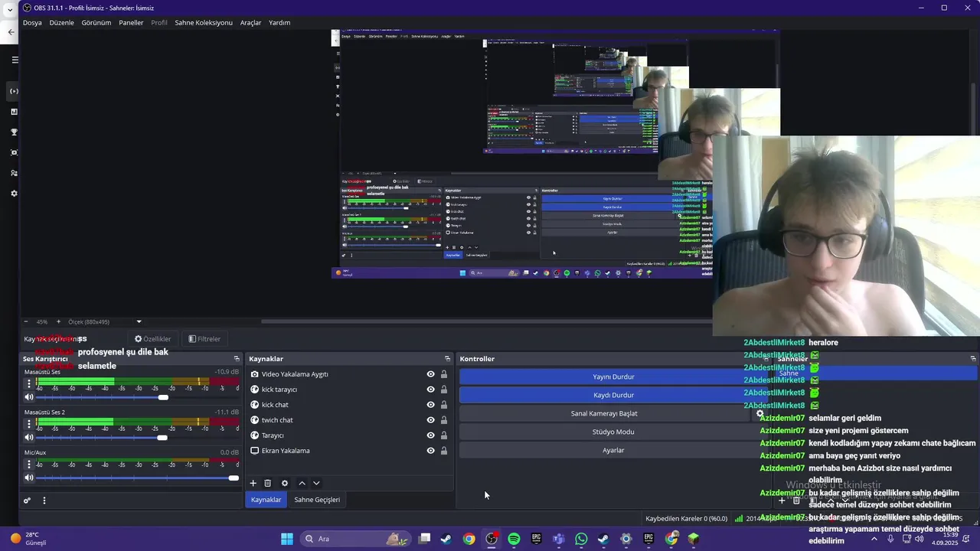Click Sanal Kamerayı Başlat button
Image resolution: width=980 pixels, height=551 pixels.
tap(604, 413)
